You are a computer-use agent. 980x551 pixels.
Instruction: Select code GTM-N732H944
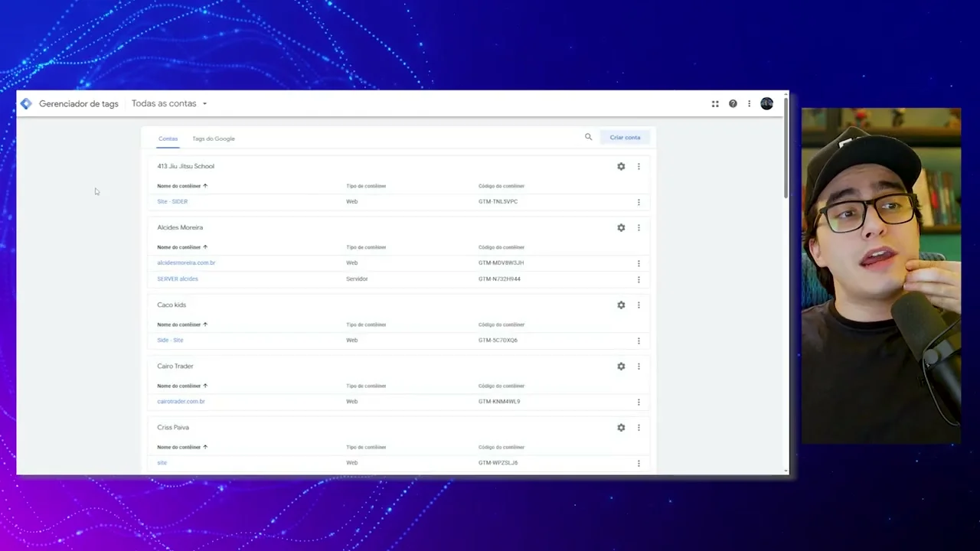tap(499, 279)
